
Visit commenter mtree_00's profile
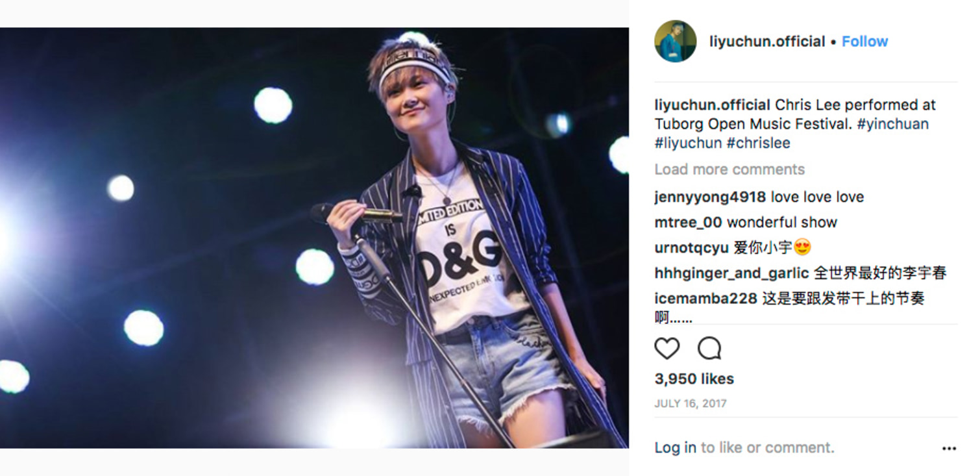pos(687,222)
